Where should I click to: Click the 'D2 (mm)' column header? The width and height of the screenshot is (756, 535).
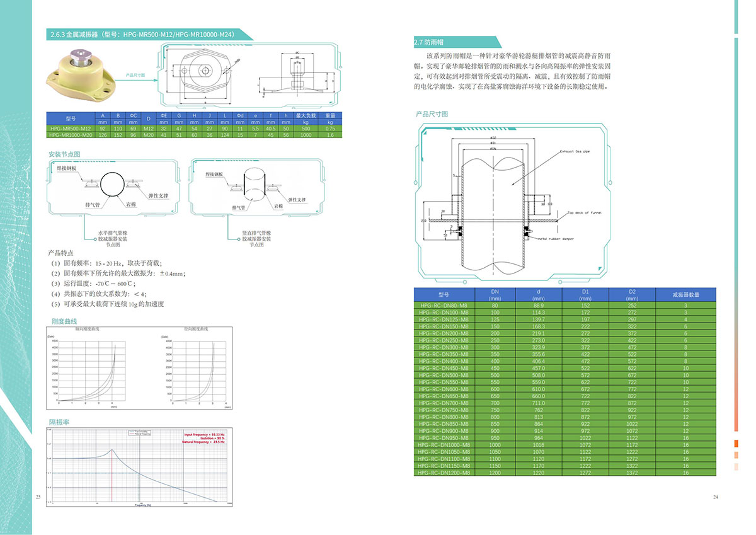tap(632, 294)
